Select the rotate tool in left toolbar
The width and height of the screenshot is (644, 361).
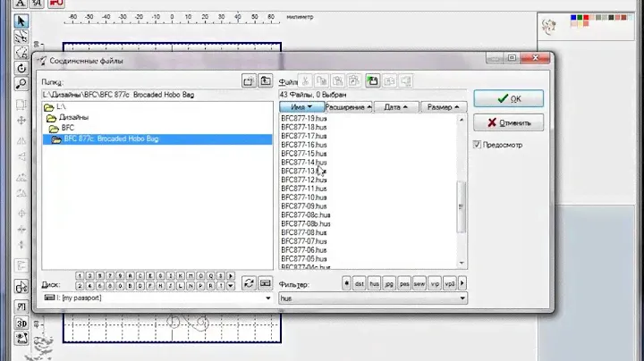(21, 68)
